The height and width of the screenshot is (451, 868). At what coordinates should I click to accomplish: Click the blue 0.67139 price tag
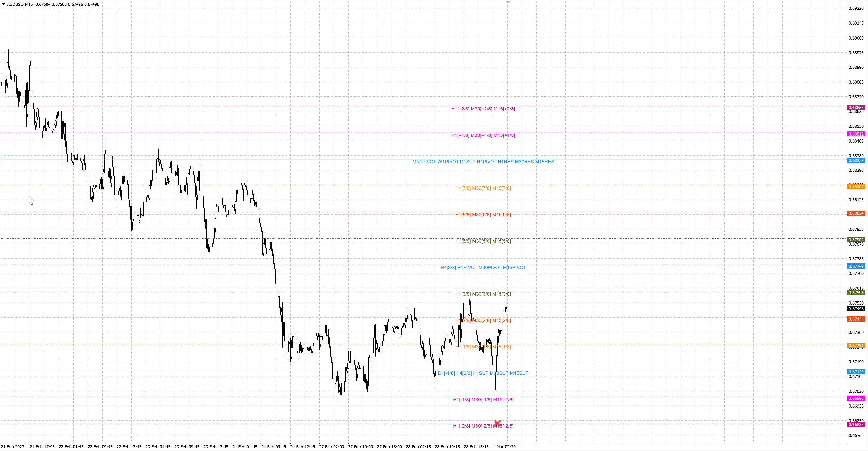[x=856, y=372]
